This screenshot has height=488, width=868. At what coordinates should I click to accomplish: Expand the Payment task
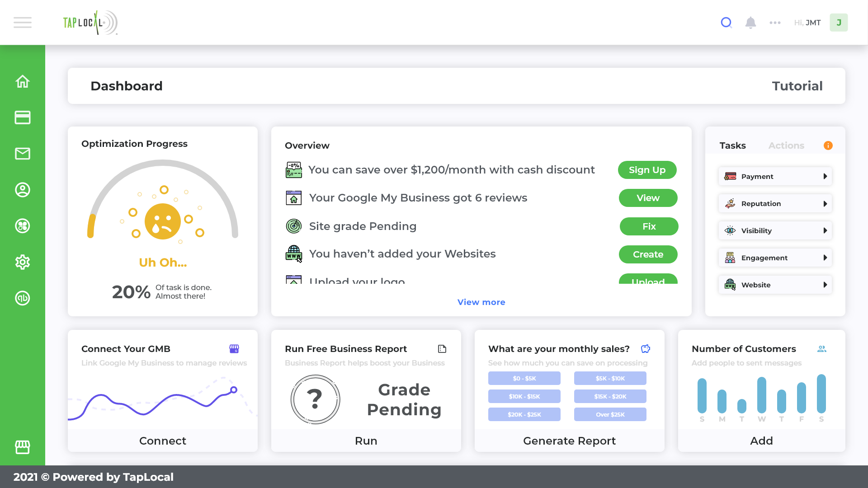click(775, 176)
